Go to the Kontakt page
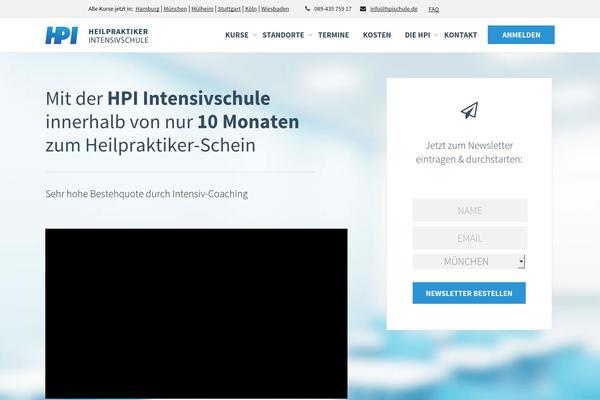The width and height of the screenshot is (600, 400). click(461, 35)
